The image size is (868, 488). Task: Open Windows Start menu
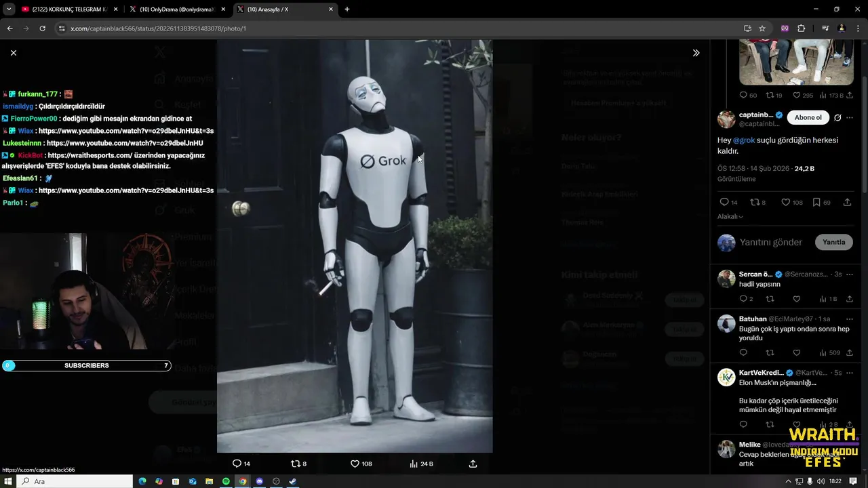(x=8, y=481)
